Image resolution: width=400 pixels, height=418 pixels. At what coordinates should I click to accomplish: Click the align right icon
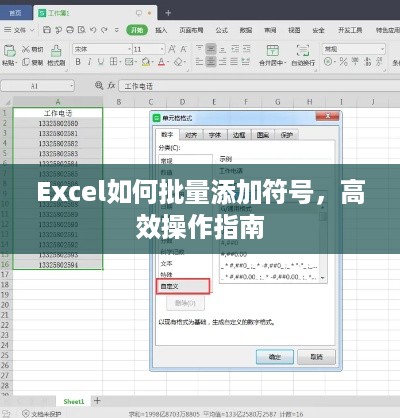(x=223, y=62)
